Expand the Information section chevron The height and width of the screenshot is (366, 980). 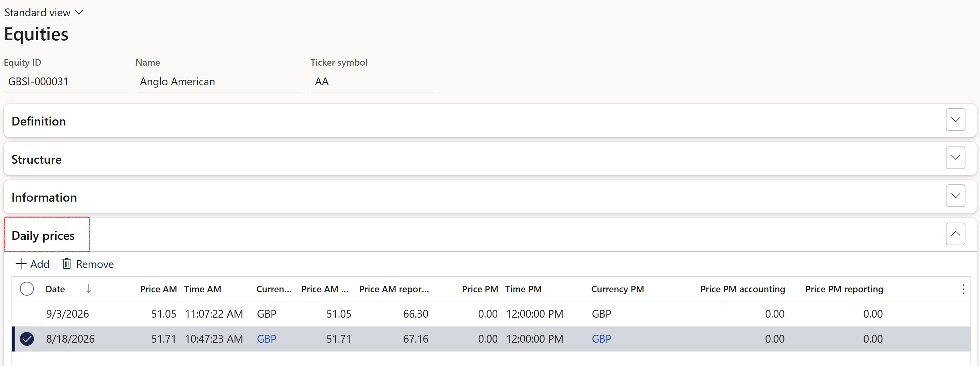(x=955, y=196)
